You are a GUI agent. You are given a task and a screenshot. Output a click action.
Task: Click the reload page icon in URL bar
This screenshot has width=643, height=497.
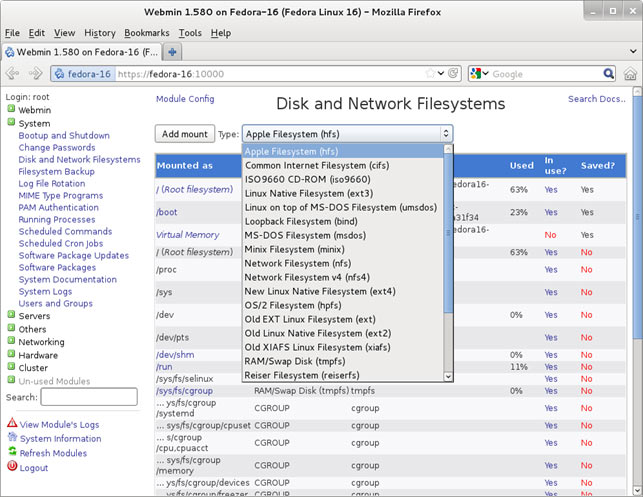point(453,73)
